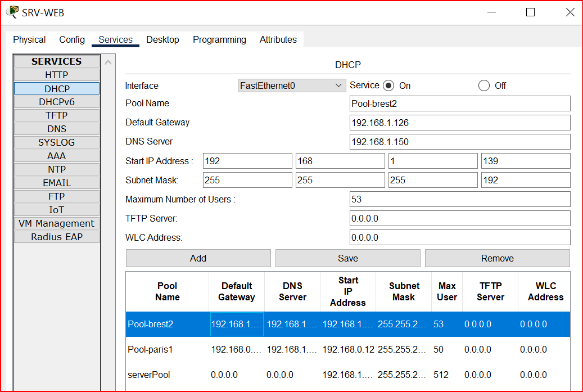Open EMAIL service settings
Viewport: 583px width, 392px height.
tap(57, 183)
